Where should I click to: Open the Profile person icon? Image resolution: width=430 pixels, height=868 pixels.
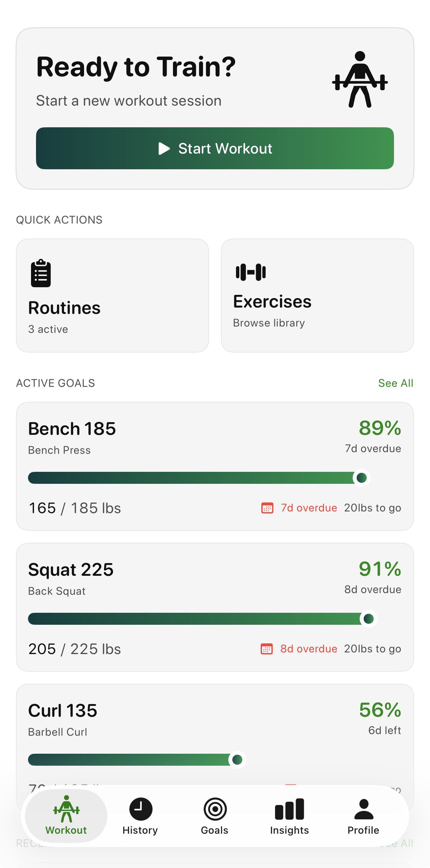coord(363,809)
